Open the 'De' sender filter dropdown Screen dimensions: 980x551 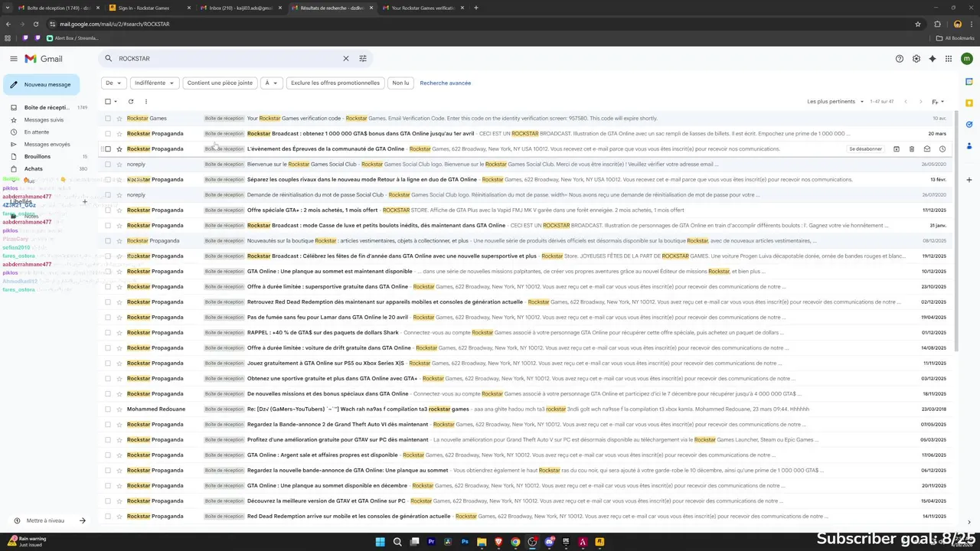coord(113,83)
